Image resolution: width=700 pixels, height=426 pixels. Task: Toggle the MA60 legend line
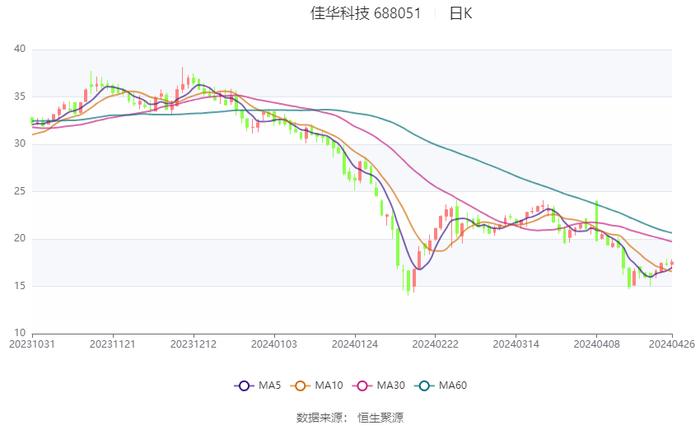[441, 385]
